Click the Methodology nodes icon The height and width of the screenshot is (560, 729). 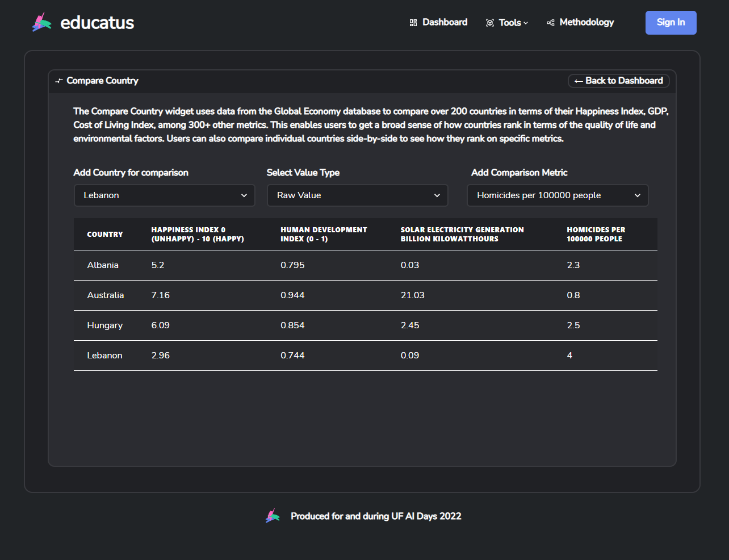tap(551, 23)
